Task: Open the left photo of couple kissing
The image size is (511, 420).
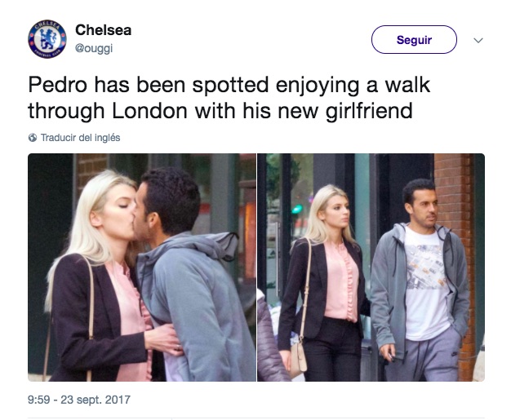Action: (142, 267)
